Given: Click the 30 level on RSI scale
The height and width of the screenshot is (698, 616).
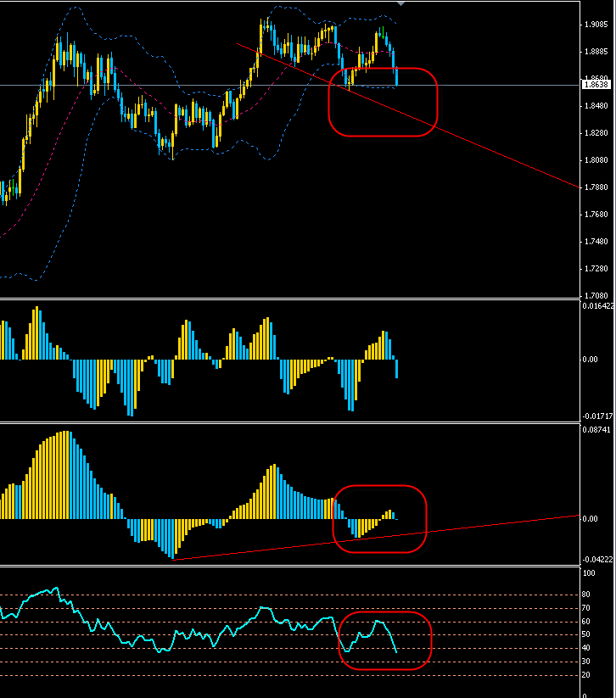Looking at the screenshot, I should click(586, 662).
